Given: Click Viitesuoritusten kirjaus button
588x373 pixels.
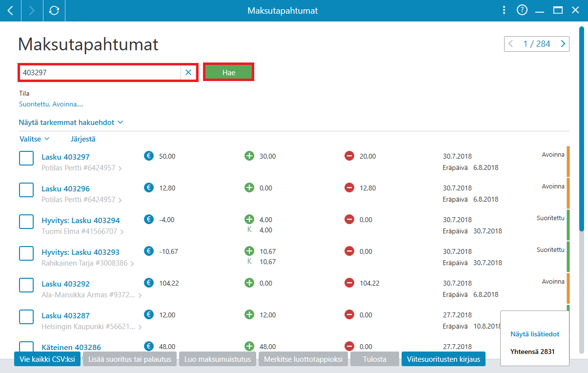Looking at the screenshot, I should tap(444, 359).
